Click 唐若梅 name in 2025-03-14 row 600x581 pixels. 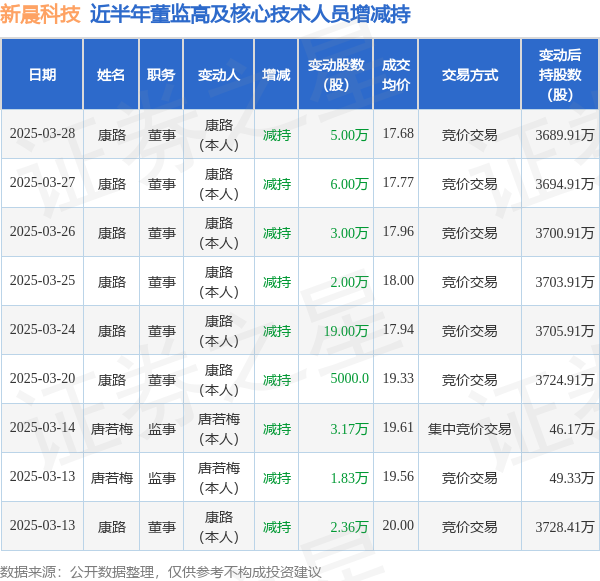coord(112,429)
